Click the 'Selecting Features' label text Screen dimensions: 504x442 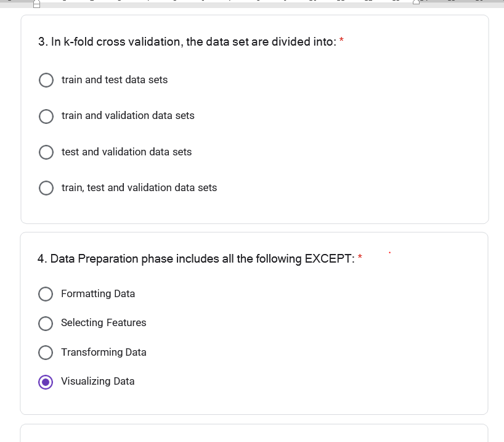(104, 322)
